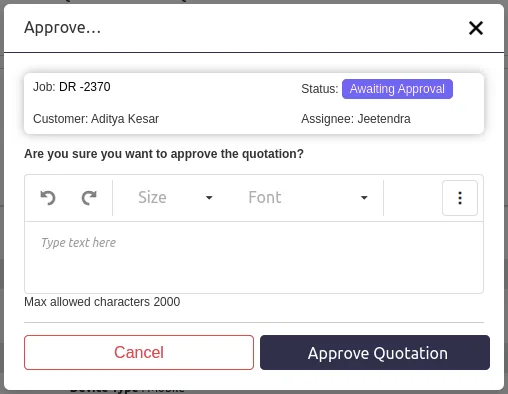Click the Cancel button
Image resolution: width=508 pixels, height=394 pixels.
139,352
